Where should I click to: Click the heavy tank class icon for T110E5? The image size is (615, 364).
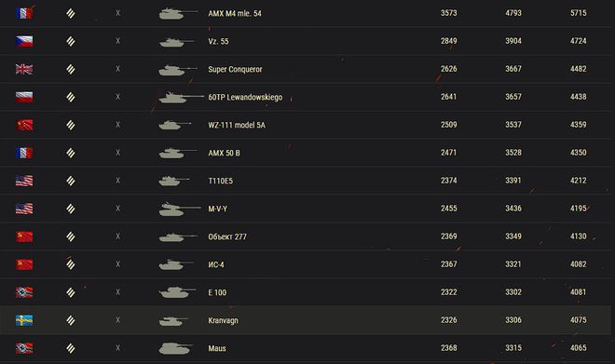pyautogui.click(x=71, y=181)
